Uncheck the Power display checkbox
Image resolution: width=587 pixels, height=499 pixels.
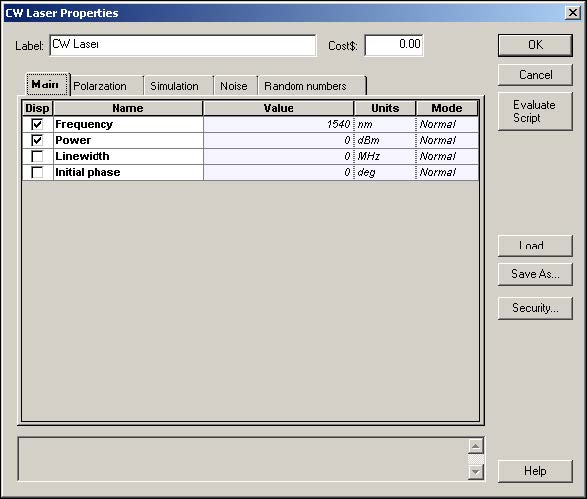pos(37,140)
